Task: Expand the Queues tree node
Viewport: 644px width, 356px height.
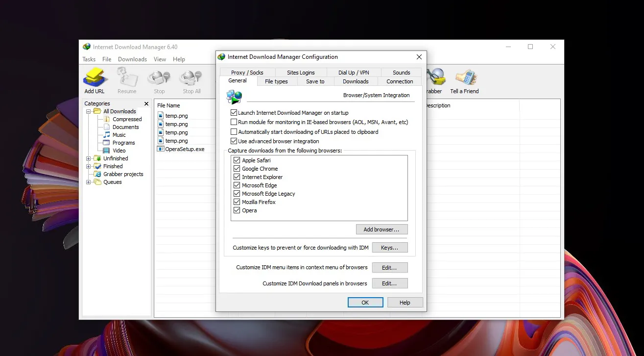Action: (89, 182)
